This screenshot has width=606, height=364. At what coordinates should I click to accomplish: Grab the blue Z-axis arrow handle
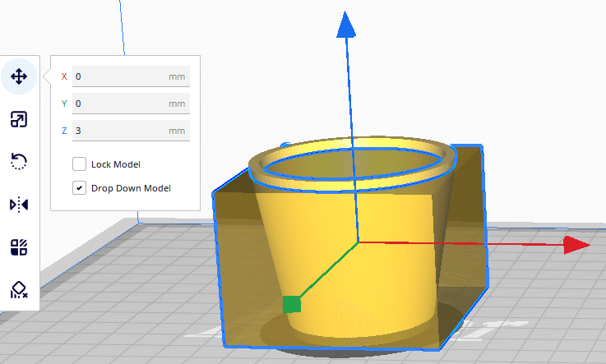point(346,25)
